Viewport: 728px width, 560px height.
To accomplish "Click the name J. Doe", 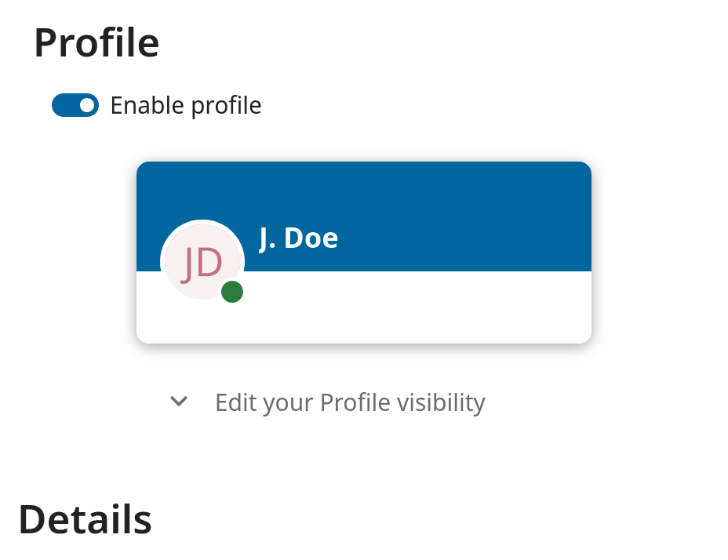I will pyautogui.click(x=298, y=238).
